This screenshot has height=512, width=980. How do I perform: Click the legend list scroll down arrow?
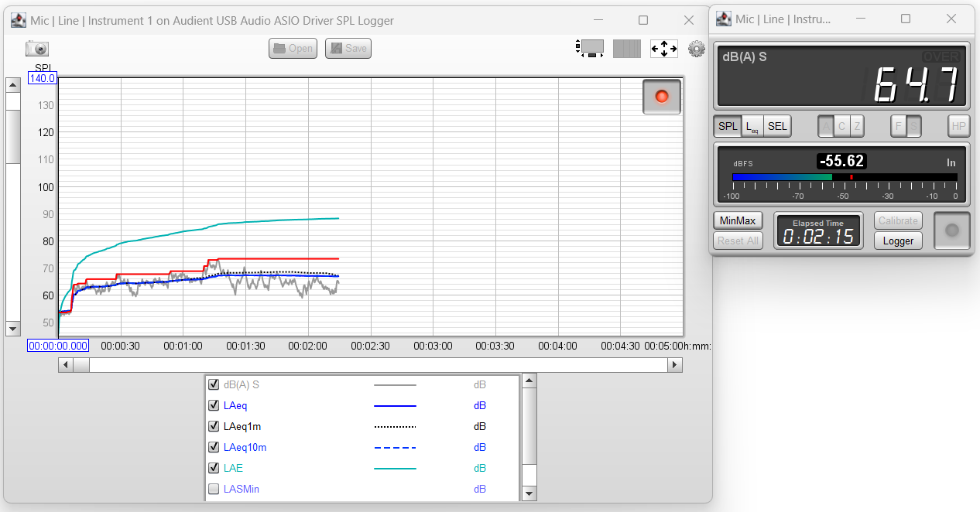click(529, 493)
